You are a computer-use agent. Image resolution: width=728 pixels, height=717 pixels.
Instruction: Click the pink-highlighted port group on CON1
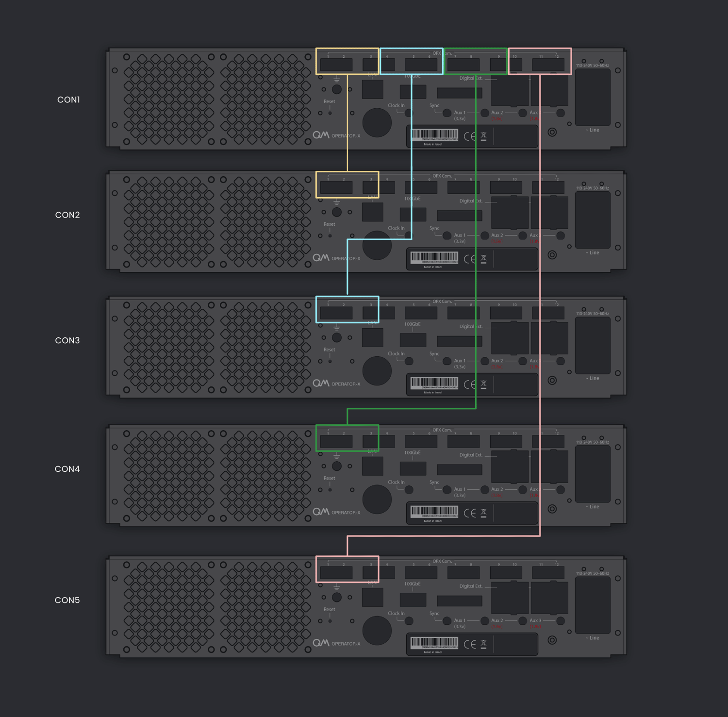pos(540,61)
